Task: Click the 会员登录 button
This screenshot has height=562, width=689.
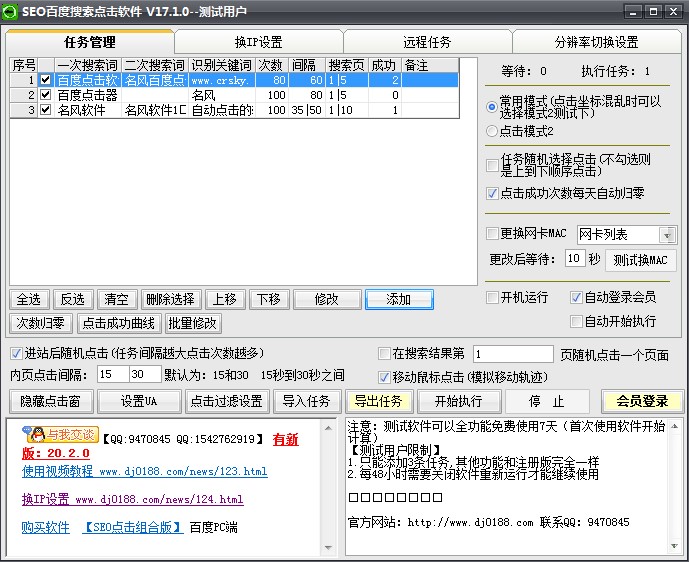Action: (x=642, y=401)
